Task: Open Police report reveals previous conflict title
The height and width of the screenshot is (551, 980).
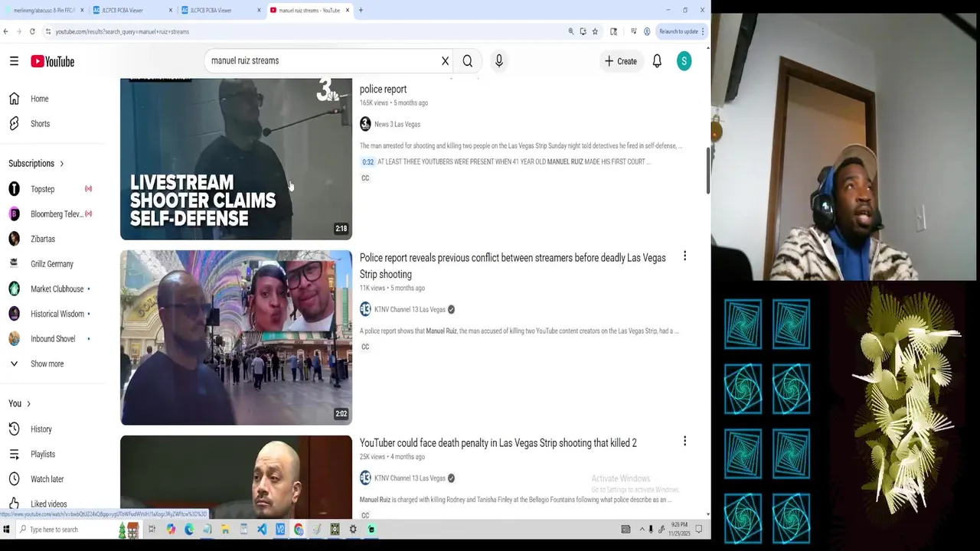Action: coord(512,266)
